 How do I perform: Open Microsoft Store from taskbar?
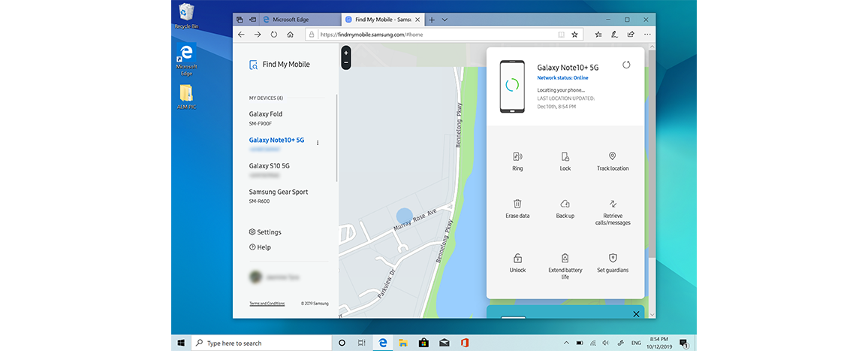click(423, 343)
